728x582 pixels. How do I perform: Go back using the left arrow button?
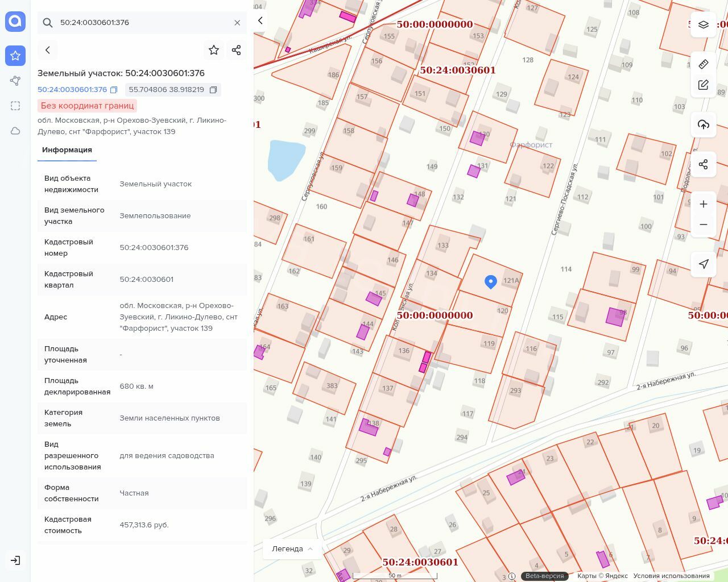[x=48, y=50]
